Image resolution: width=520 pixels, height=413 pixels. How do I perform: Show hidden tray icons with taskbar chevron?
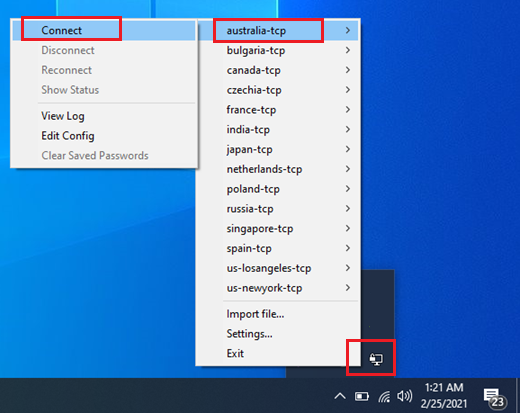340,396
